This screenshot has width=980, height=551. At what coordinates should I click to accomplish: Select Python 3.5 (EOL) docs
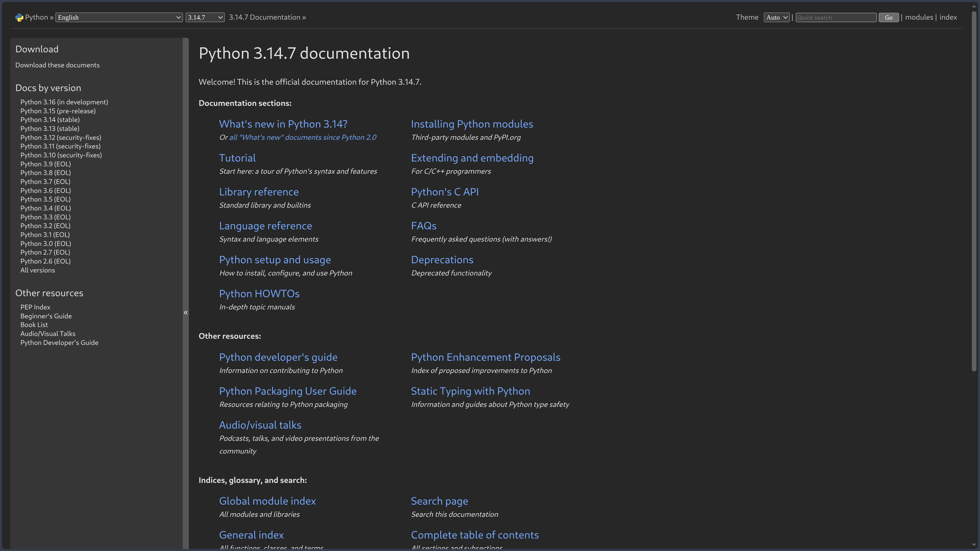tap(46, 199)
